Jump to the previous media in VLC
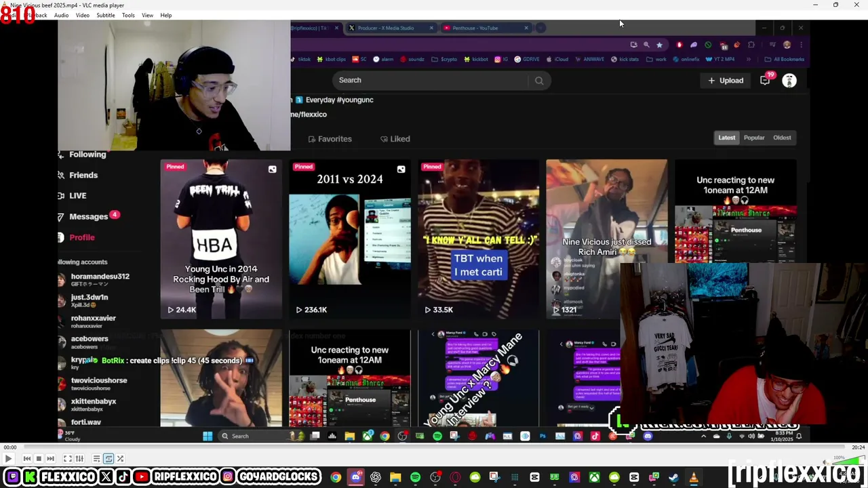The width and height of the screenshot is (868, 488). [x=27, y=459]
